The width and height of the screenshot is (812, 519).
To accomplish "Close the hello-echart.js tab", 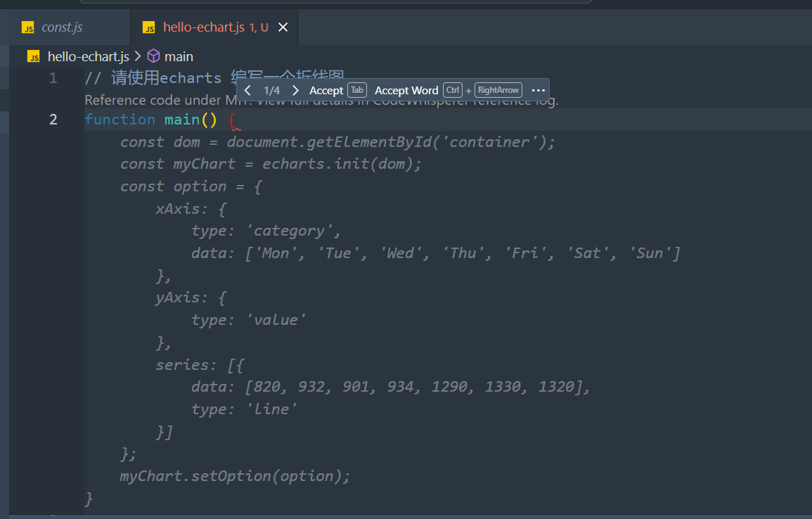I will [283, 27].
